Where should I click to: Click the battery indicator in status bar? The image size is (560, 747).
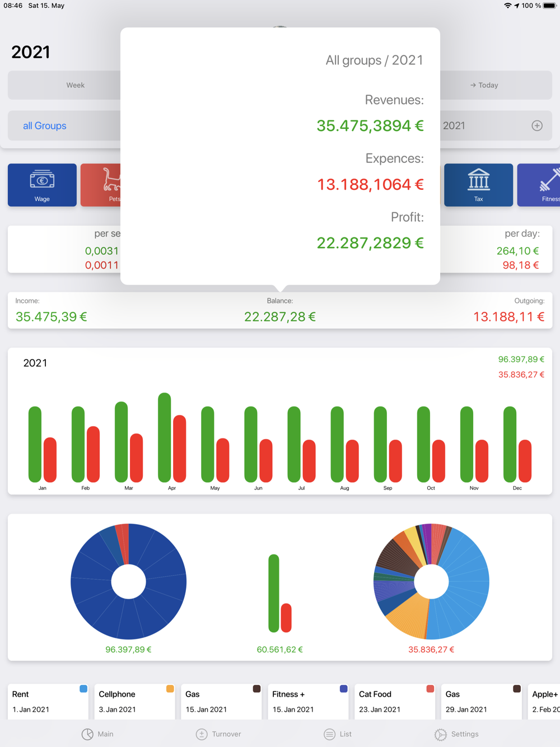point(549,6)
